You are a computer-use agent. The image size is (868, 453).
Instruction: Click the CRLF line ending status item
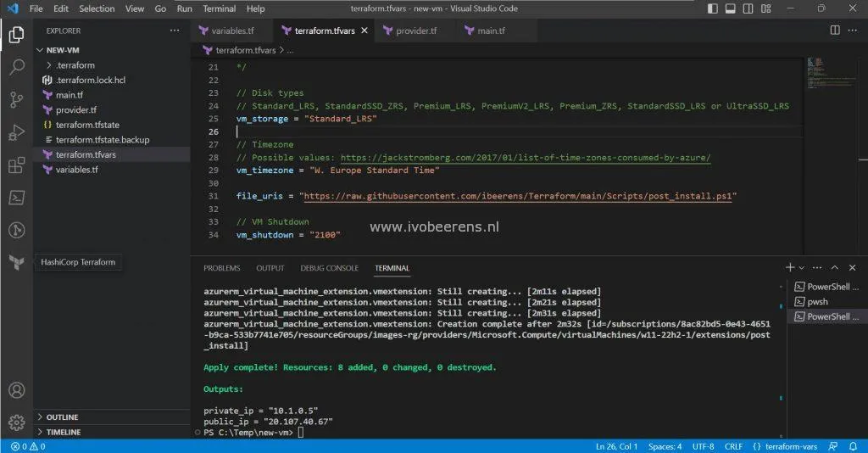pyautogui.click(x=733, y=446)
